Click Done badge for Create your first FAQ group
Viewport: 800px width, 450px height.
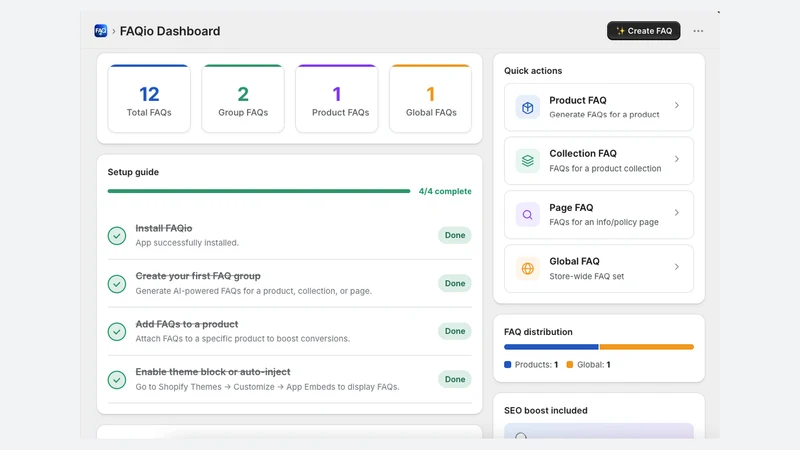click(455, 283)
